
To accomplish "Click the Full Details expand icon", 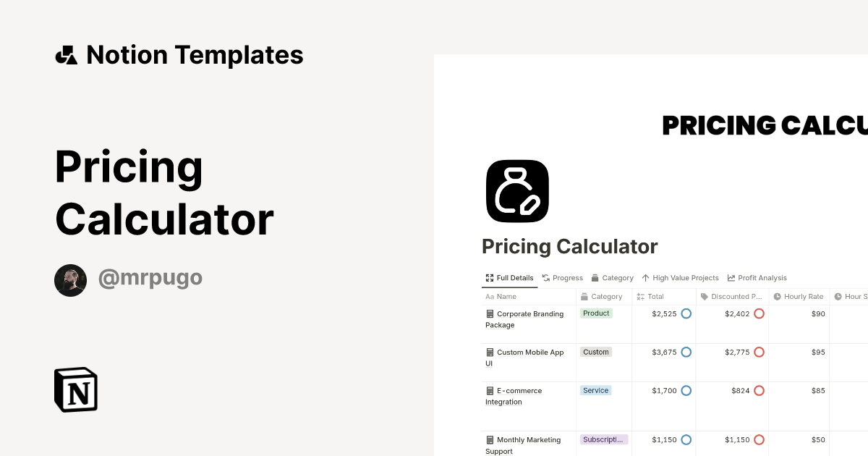I will tap(489, 277).
